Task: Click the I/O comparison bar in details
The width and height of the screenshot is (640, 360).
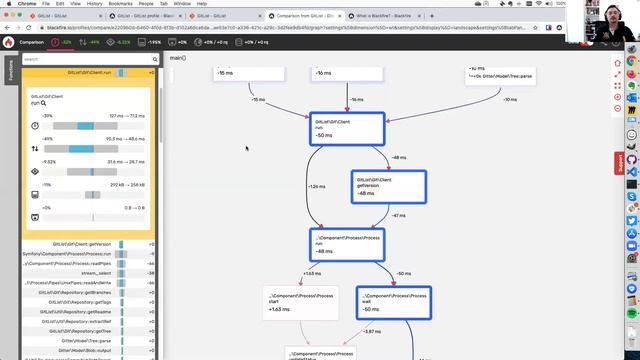Action: click(94, 149)
